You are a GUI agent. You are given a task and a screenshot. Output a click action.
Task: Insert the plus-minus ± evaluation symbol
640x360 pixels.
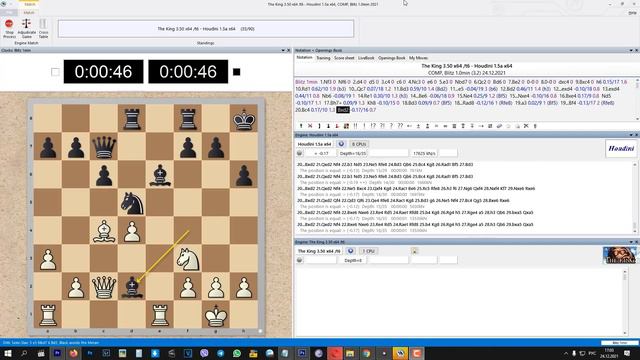point(418,126)
